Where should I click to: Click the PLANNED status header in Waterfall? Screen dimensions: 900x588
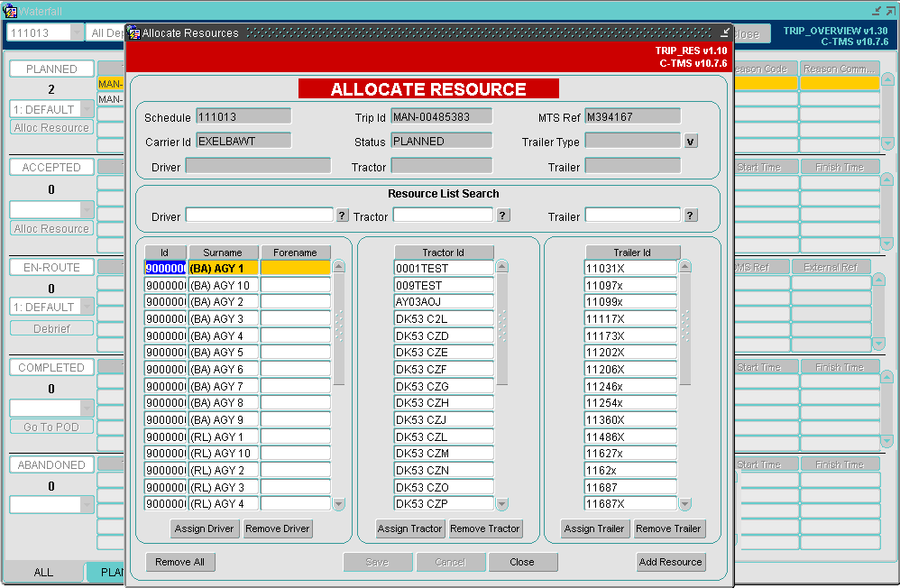coord(51,69)
